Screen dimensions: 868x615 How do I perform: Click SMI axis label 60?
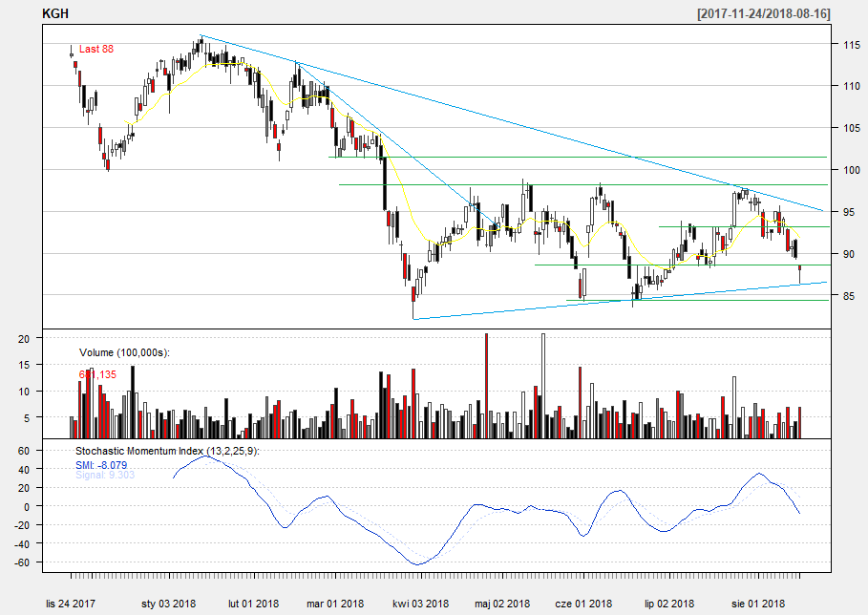coord(23,451)
